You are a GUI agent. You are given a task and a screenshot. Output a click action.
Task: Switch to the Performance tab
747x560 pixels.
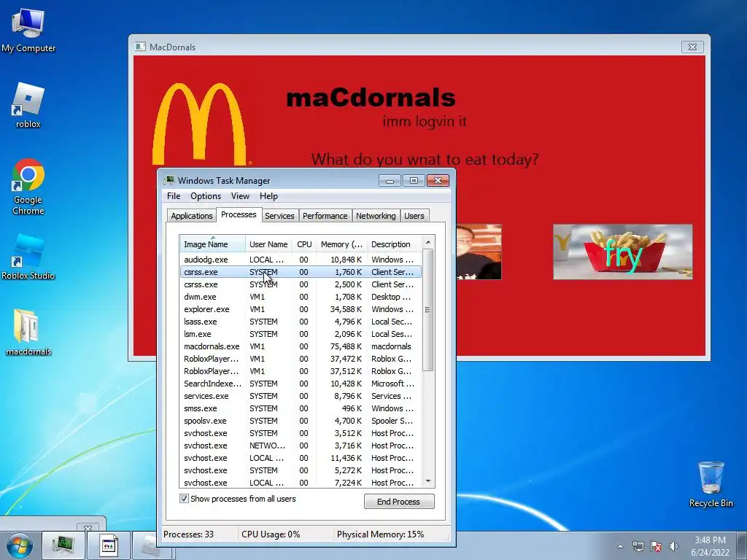coord(325,216)
